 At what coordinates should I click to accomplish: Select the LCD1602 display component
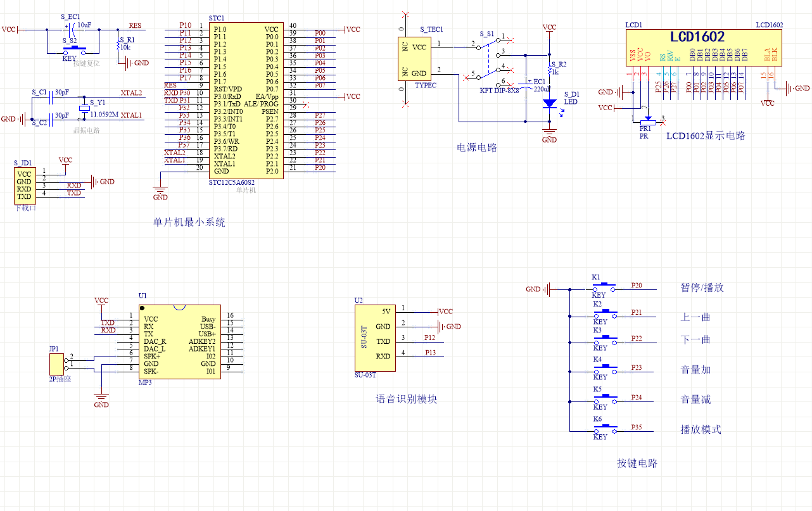pyautogui.click(x=704, y=47)
